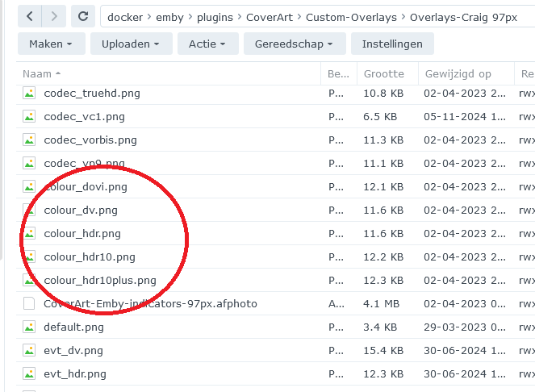
Task: Click image icon of colour_dovi.png
Action: coord(29,186)
